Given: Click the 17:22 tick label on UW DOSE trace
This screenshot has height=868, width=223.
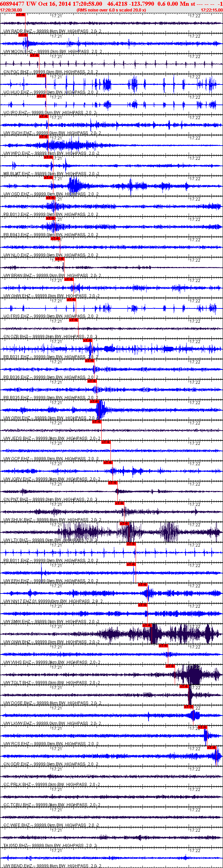Looking at the screenshot, I should [195, 688].
